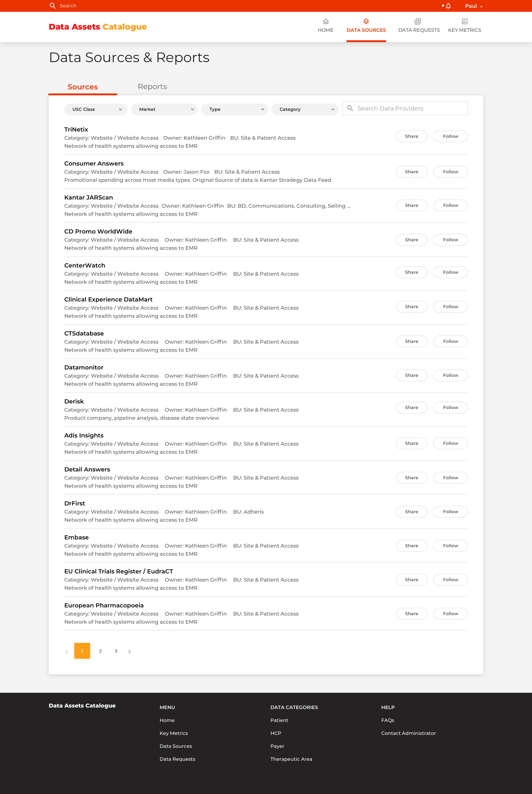Viewport: 532px width, 794px height.
Task: Click the search magnifier icon in top bar
Action: [53, 6]
